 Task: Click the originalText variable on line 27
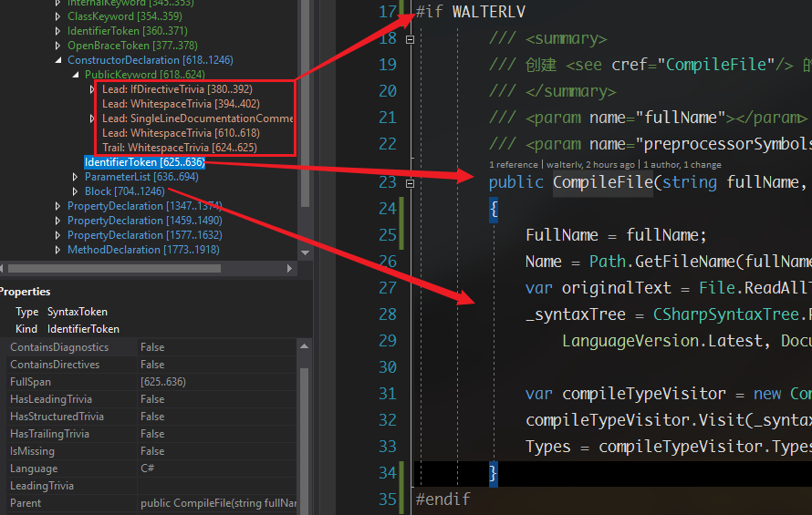[616, 288]
